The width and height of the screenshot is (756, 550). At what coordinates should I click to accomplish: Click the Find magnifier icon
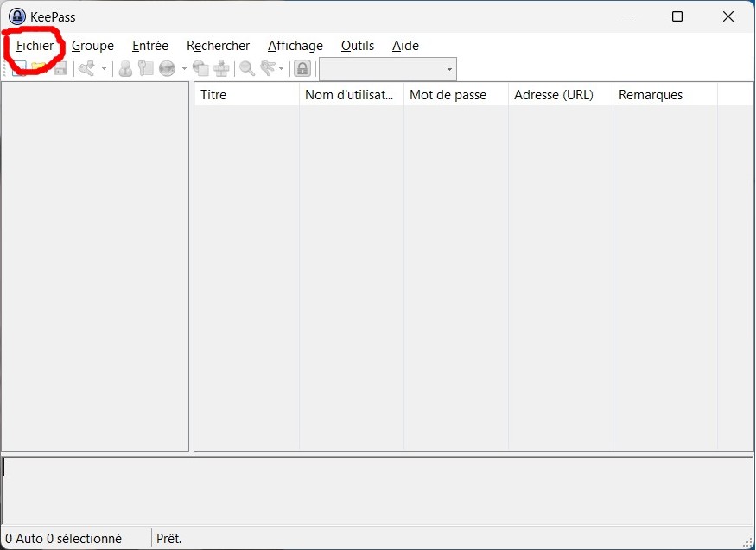pos(247,69)
